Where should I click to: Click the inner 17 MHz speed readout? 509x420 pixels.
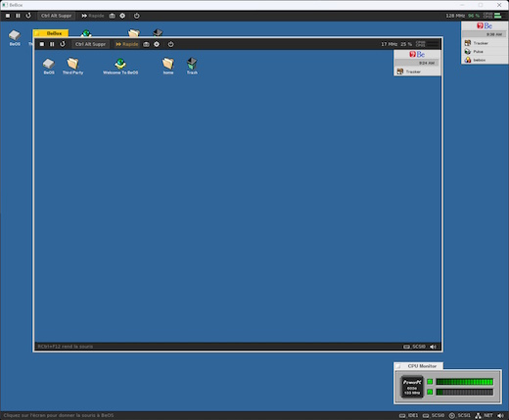tap(389, 44)
